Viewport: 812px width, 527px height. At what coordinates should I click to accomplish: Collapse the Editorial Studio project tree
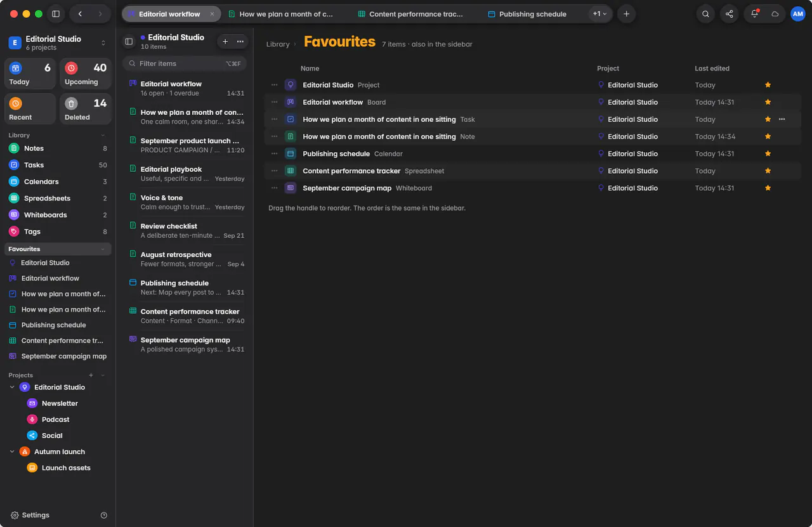12,387
